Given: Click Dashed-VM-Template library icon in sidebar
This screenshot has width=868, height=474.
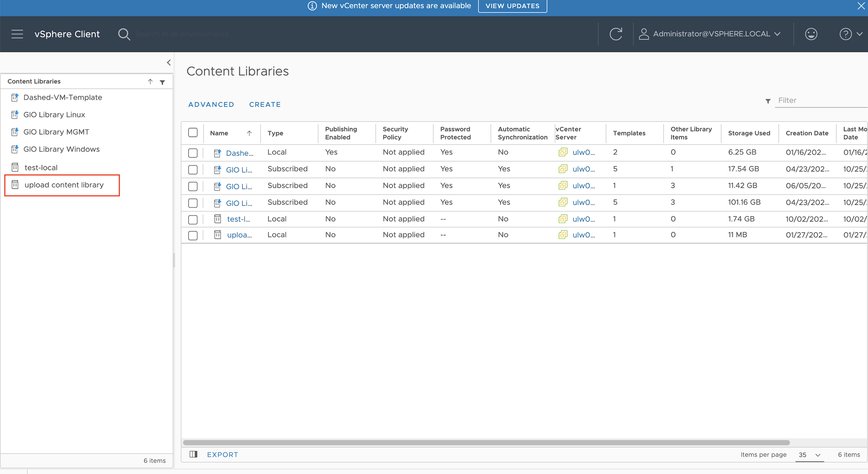Looking at the screenshot, I should [x=15, y=97].
